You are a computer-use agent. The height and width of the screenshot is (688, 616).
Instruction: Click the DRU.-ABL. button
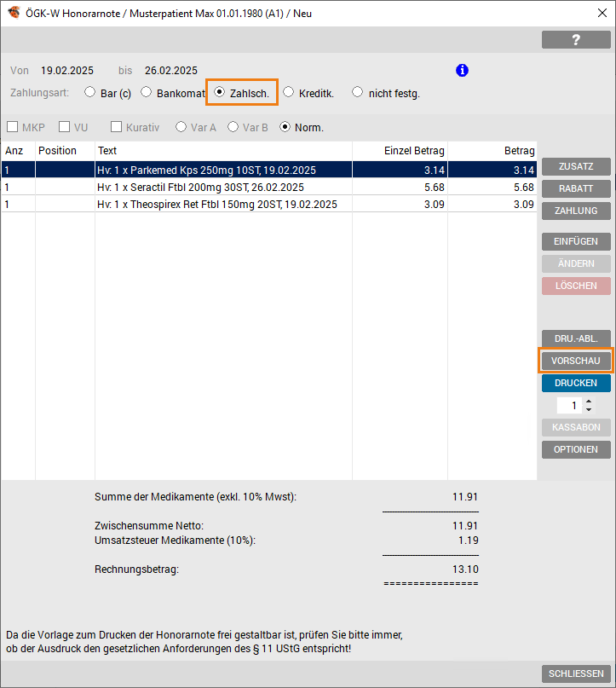tap(576, 338)
